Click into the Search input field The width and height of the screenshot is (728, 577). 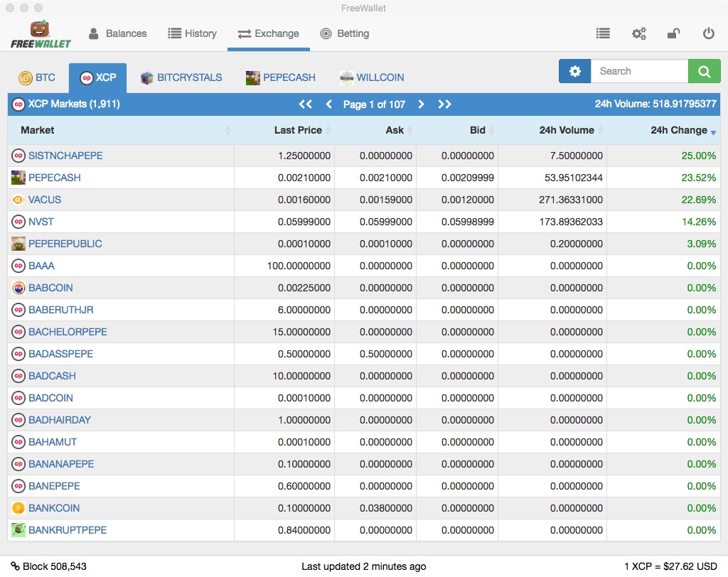(639, 71)
